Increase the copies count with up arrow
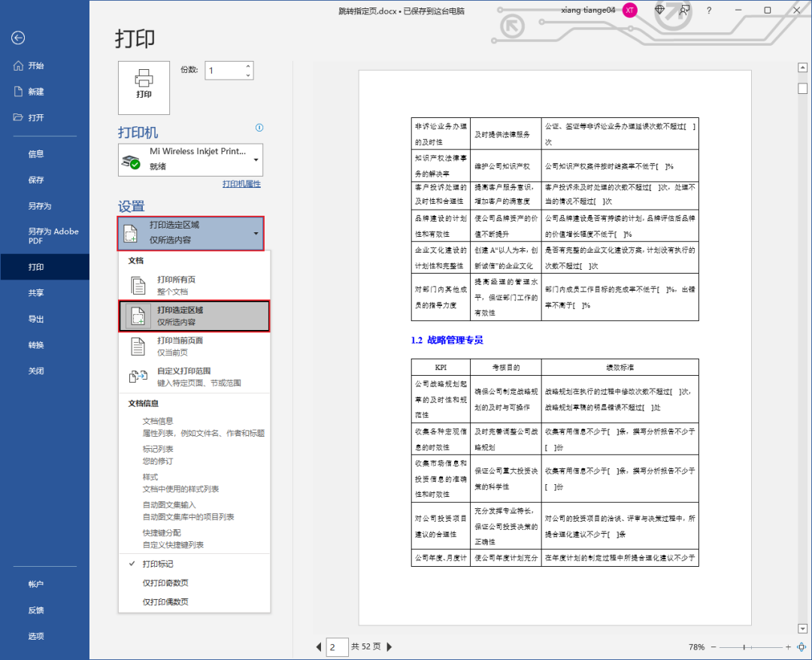 click(247, 66)
